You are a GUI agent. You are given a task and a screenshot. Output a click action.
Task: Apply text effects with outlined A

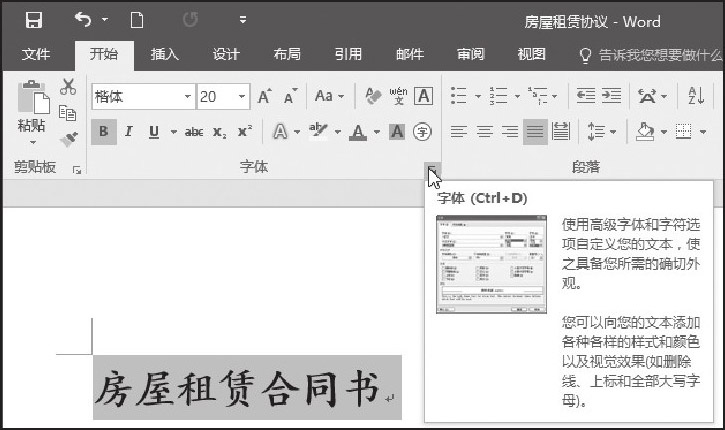click(x=280, y=132)
